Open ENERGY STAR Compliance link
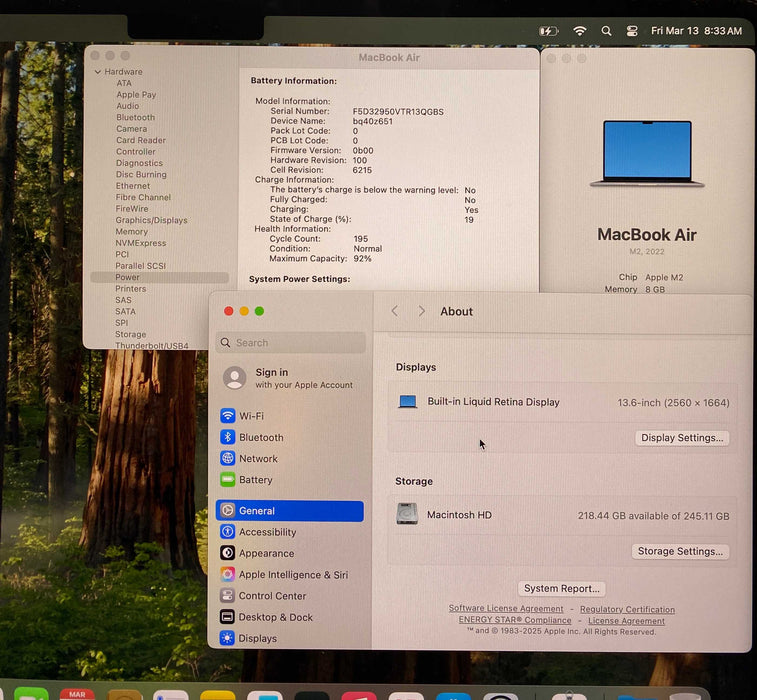 (515, 620)
